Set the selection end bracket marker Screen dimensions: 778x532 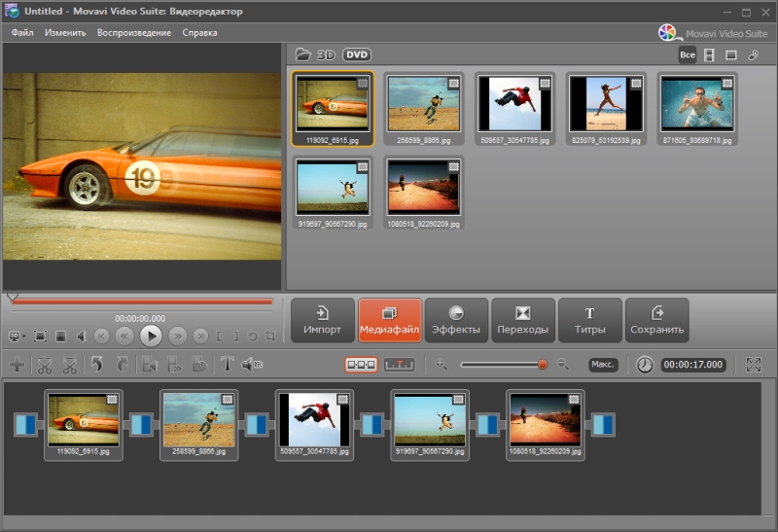point(235,337)
